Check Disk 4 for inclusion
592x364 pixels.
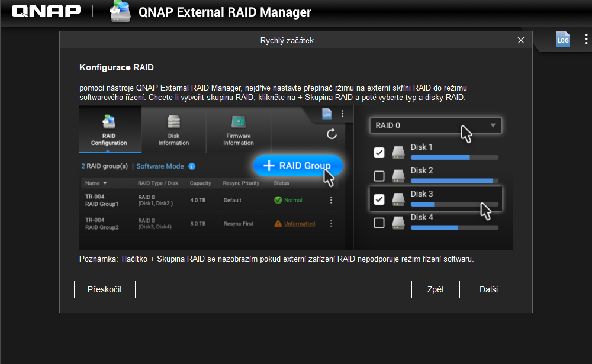[379, 223]
